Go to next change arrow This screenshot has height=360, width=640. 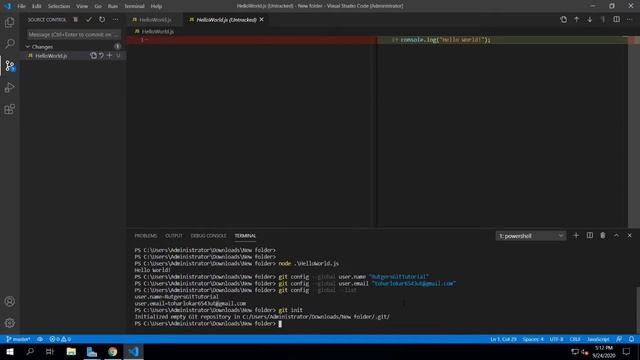(x=590, y=20)
